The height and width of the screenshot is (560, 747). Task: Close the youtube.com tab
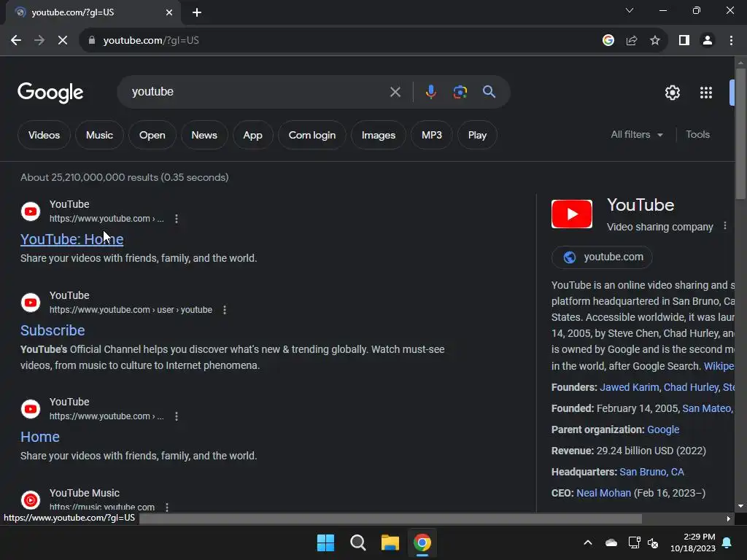pos(169,12)
